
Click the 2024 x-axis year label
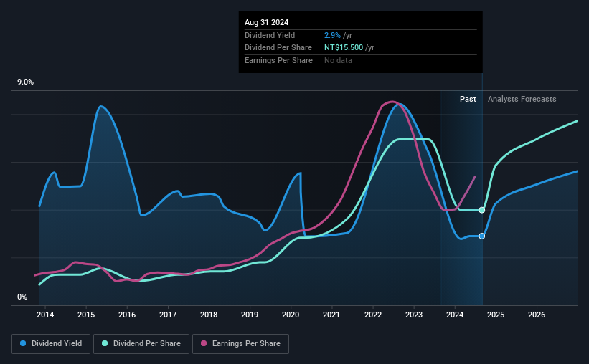(455, 315)
